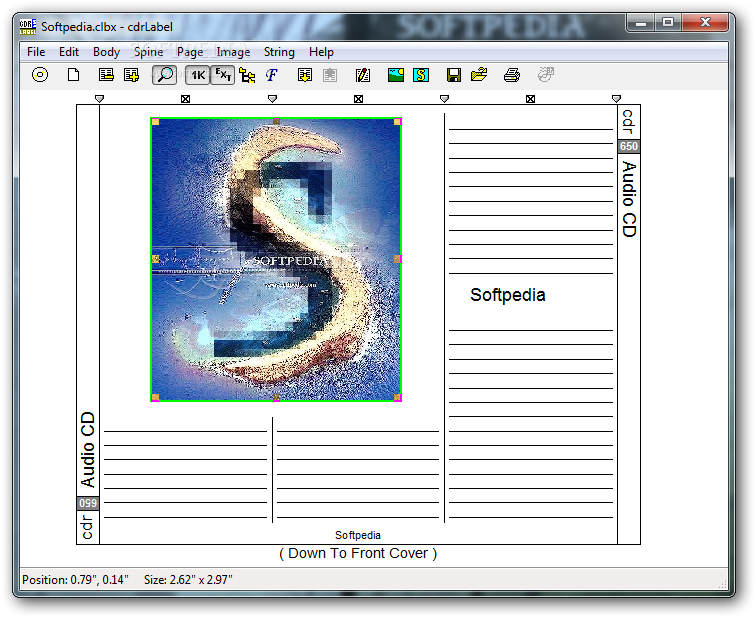Click first crossed-box ruler marker from left

tap(186, 99)
